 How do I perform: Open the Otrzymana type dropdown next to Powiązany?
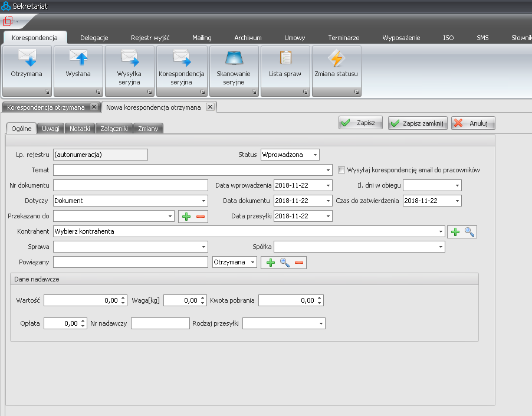(x=253, y=263)
